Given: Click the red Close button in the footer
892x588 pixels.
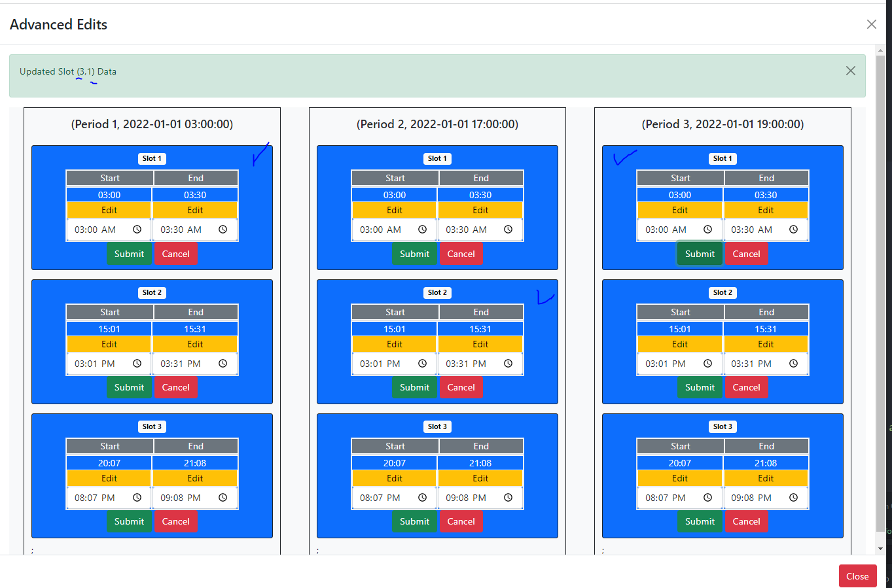Looking at the screenshot, I should click(x=857, y=576).
